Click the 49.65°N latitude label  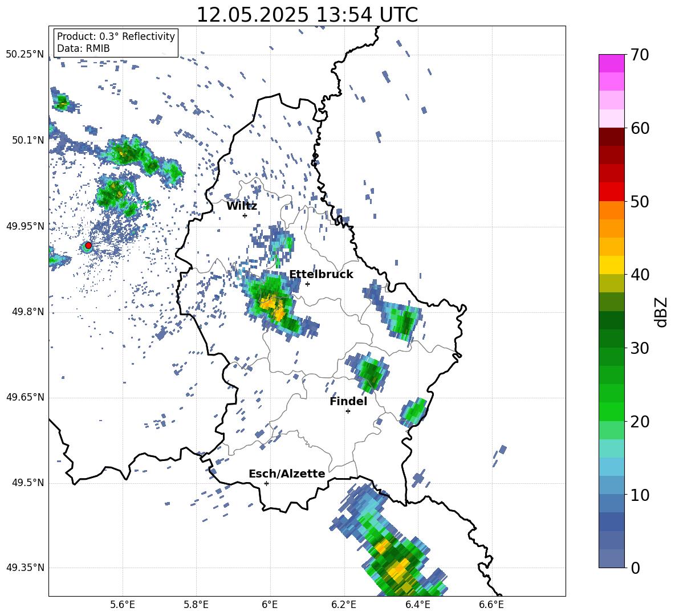point(25,397)
